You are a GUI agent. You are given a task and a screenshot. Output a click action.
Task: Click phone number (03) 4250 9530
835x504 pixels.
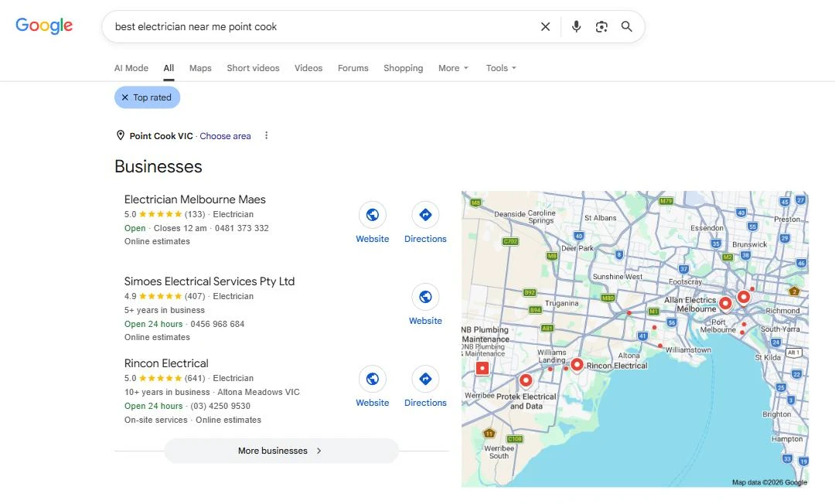pos(220,406)
